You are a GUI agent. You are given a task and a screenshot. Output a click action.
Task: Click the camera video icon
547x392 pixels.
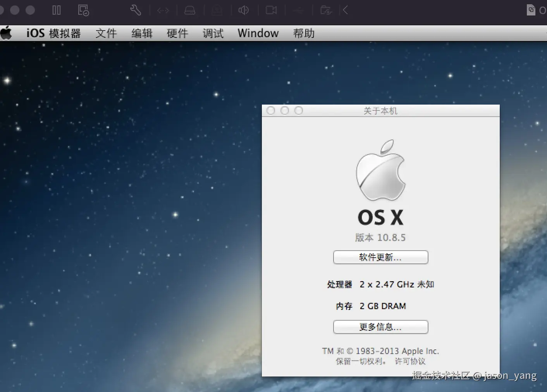(x=271, y=10)
